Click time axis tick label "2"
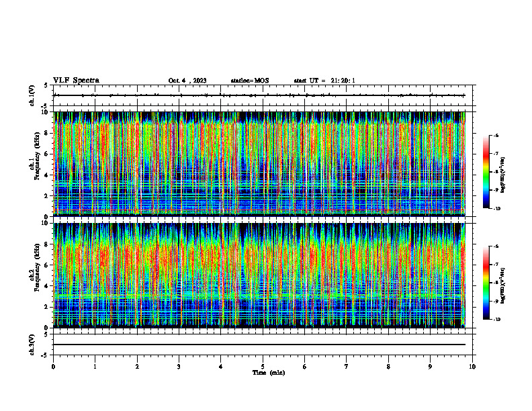The width and height of the screenshot is (532, 411). (x=137, y=367)
